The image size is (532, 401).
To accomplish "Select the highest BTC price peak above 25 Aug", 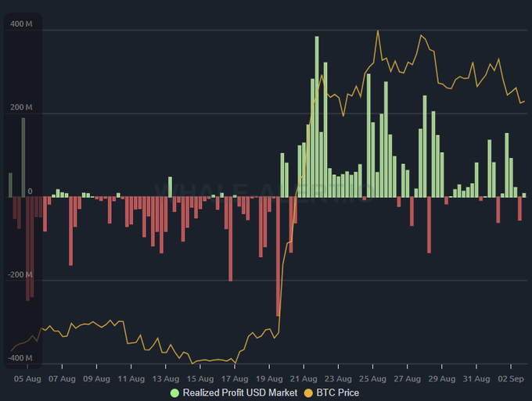I will tap(378, 31).
